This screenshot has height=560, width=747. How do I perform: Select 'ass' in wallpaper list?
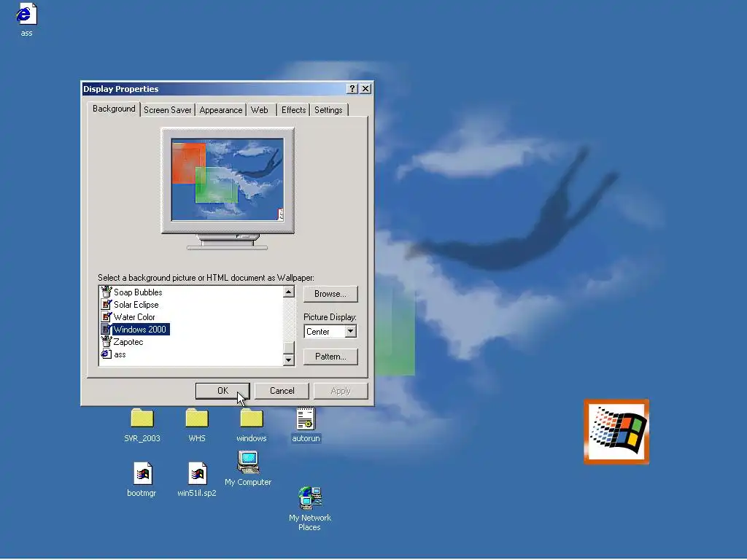coord(120,354)
